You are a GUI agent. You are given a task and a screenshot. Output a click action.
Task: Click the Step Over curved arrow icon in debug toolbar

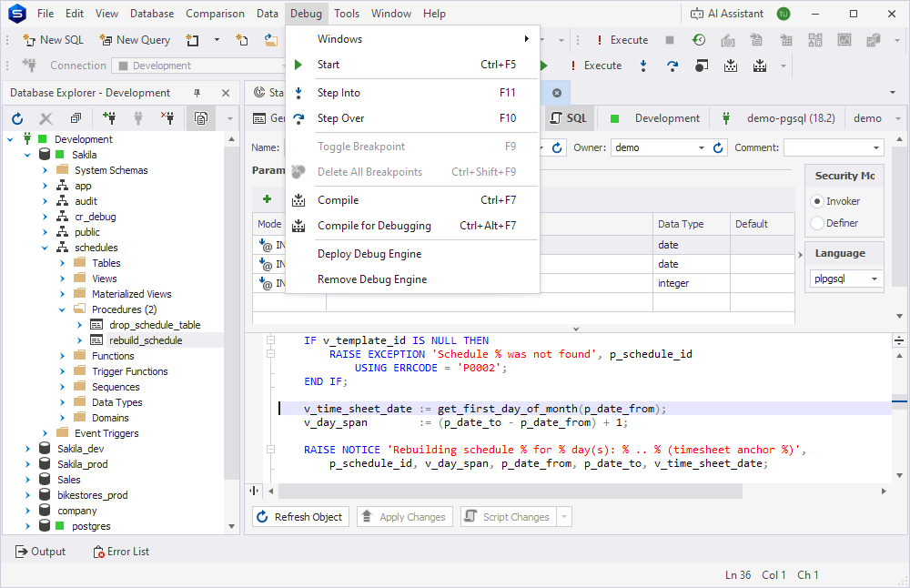point(672,66)
